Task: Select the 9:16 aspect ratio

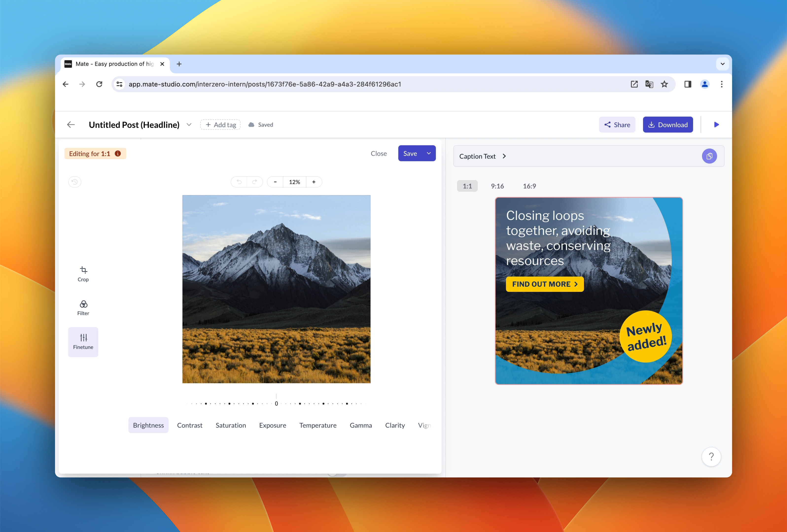Action: pyautogui.click(x=497, y=186)
